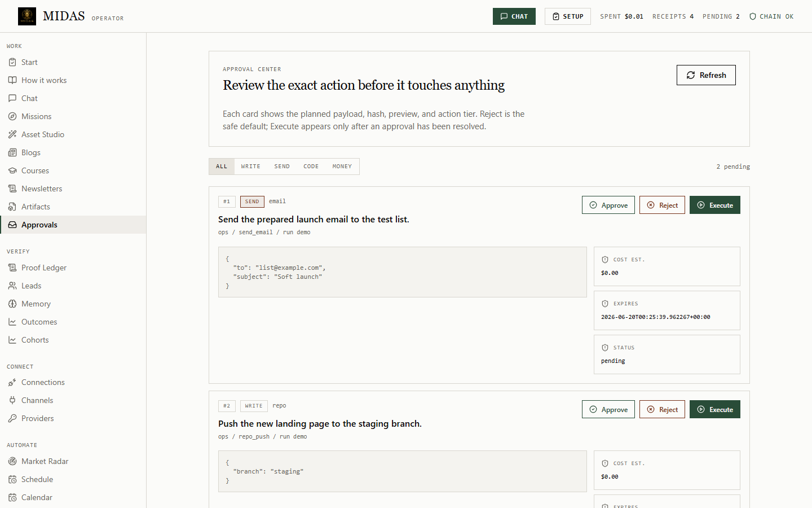Screen dimensions: 812x508
Task: Execute the launch email request #1
Action: (x=715, y=205)
